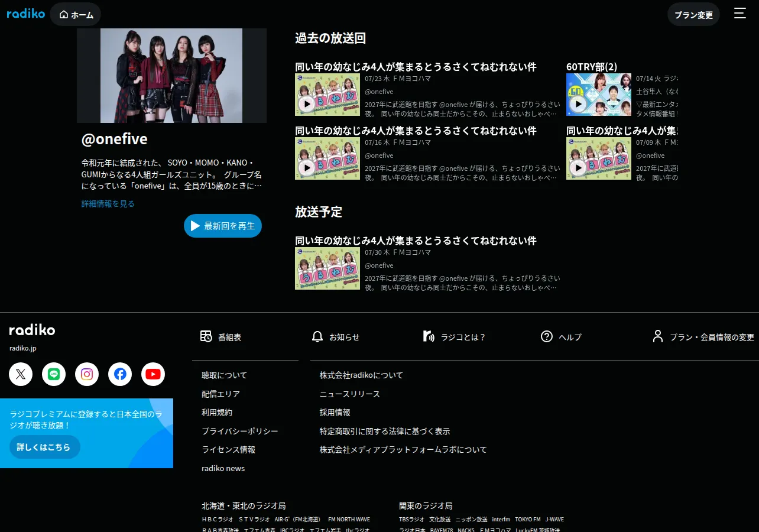Open radiko's X (Twitter) page
Image resolution: width=759 pixels, height=532 pixels.
pyautogui.click(x=21, y=374)
